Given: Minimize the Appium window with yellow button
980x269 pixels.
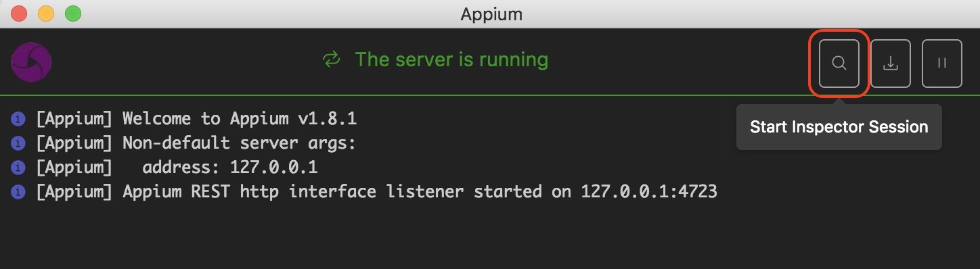Looking at the screenshot, I should click(x=46, y=13).
